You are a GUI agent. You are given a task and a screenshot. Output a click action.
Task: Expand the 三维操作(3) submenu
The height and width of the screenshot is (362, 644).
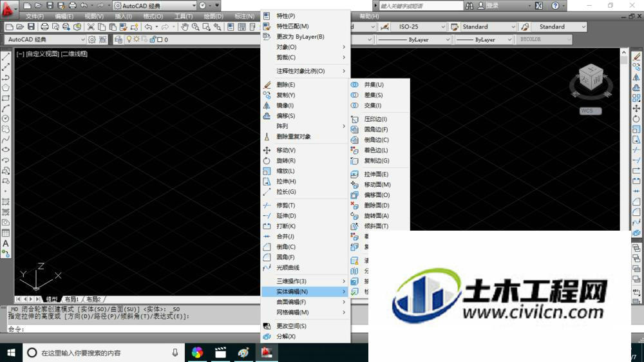[305, 281]
